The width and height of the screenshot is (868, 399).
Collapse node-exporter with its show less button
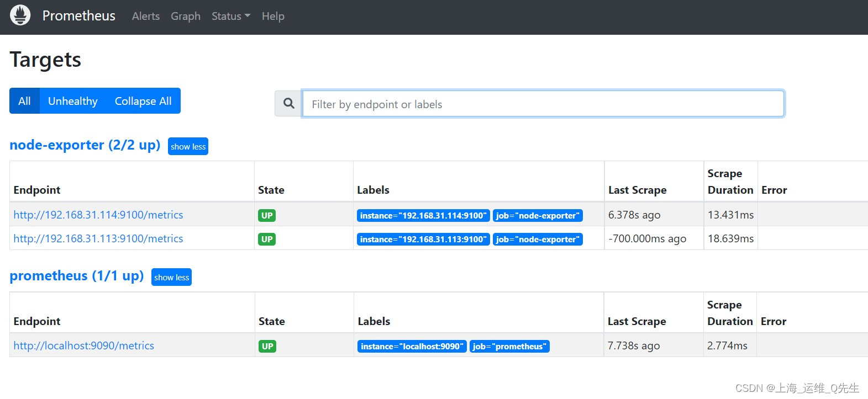click(x=188, y=147)
